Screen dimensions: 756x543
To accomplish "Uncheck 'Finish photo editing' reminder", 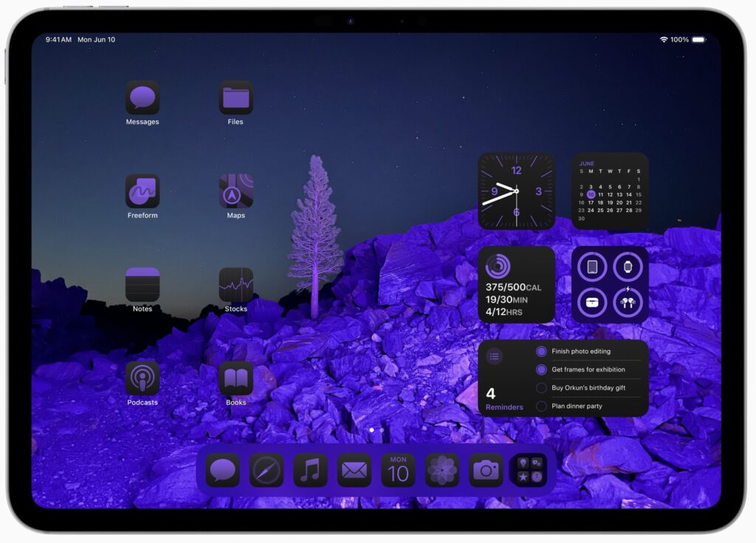I will (541, 352).
